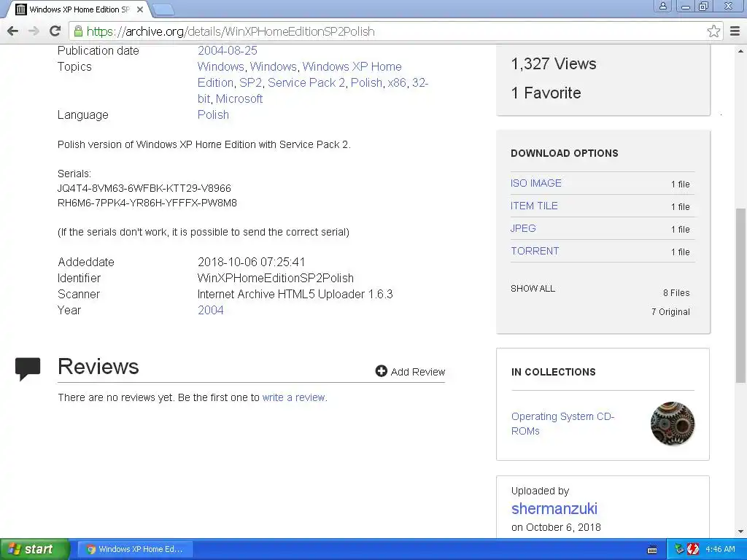Reload the page with refresh icon
This screenshot has width=747, height=560.
pyautogui.click(x=55, y=31)
